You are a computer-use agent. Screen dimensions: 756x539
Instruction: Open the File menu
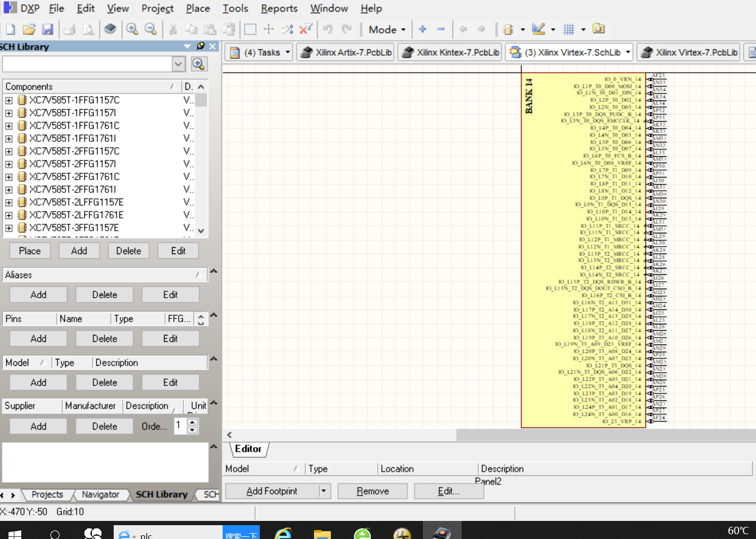tap(56, 9)
